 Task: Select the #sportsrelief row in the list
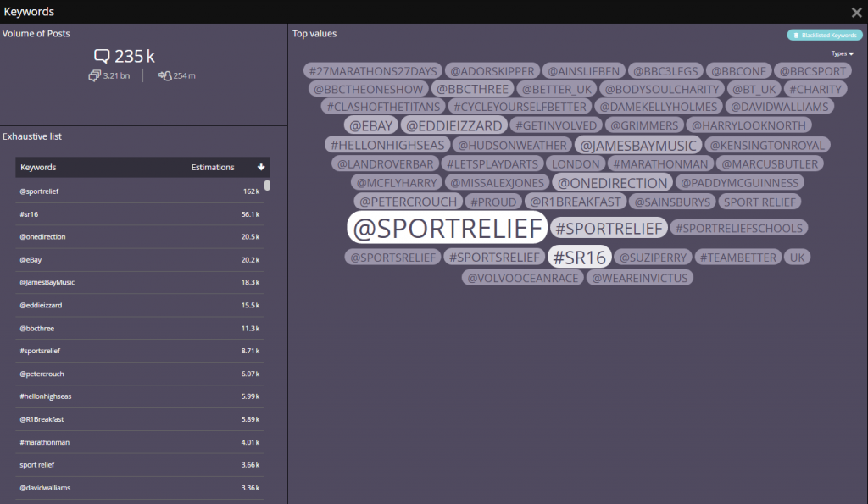(140, 351)
